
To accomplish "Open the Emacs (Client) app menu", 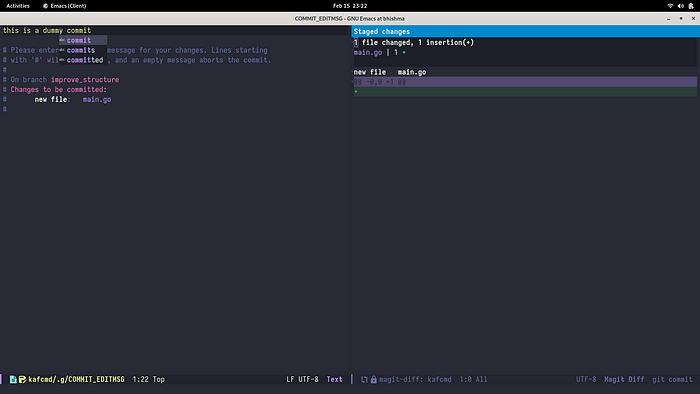I will click(x=65, y=6).
